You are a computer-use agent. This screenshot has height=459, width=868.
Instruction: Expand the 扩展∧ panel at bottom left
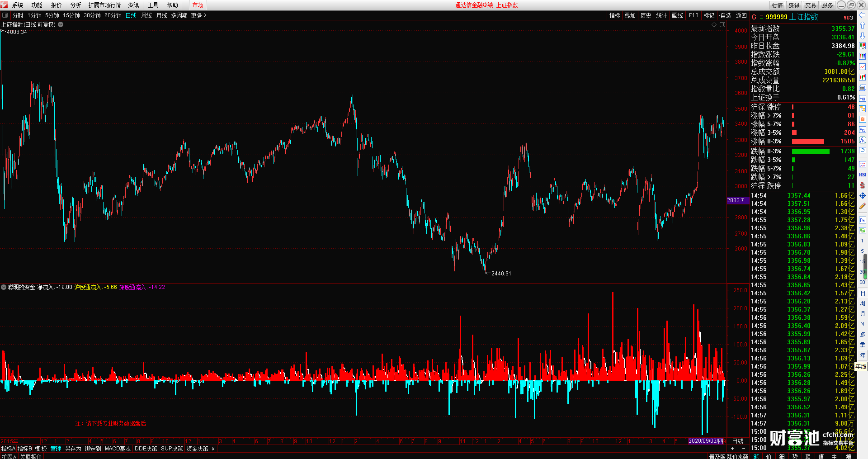click(9, 456)
